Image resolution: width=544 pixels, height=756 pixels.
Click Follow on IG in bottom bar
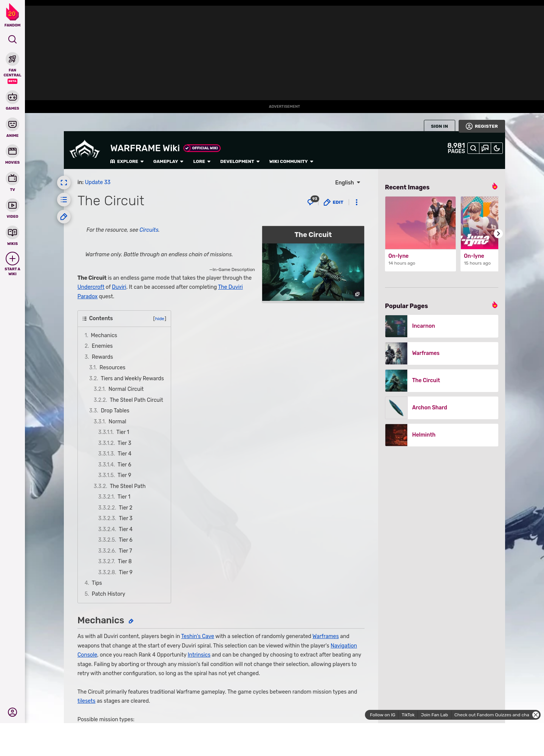[x=382, y=715]
